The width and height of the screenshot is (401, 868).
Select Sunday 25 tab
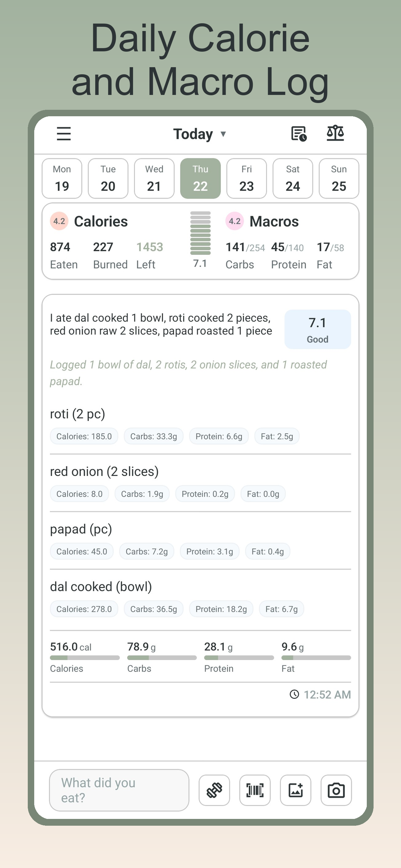coord(339,178)
